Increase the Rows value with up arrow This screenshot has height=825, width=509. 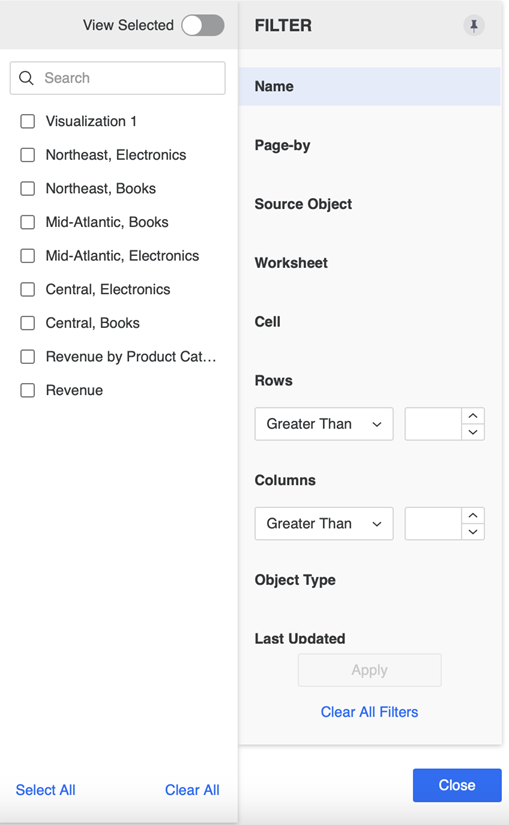pyautogui.click(x=473, y=416)
